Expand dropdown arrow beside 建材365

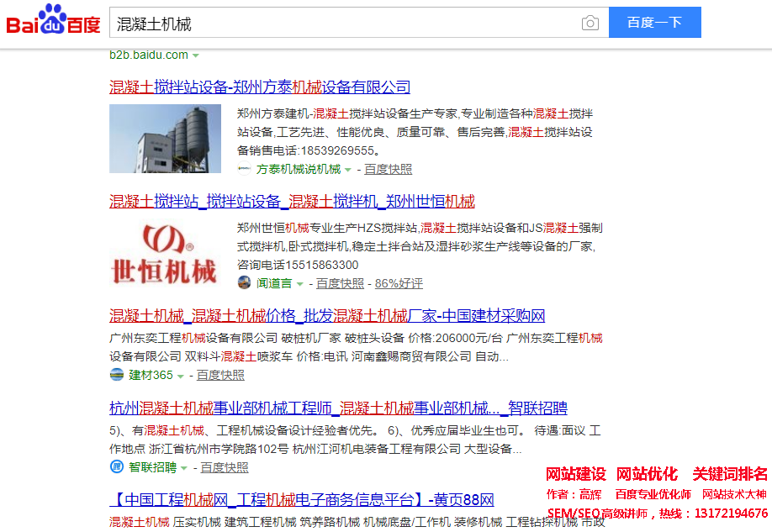[180, 376]
